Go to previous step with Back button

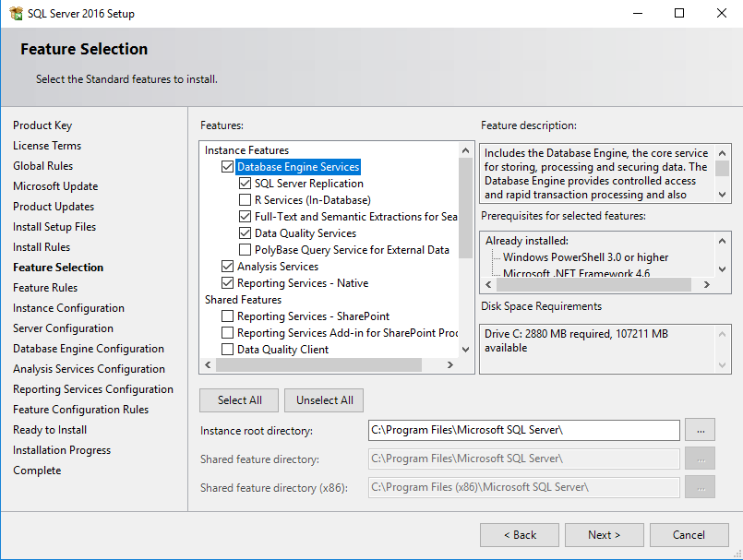tap(520, 535)
